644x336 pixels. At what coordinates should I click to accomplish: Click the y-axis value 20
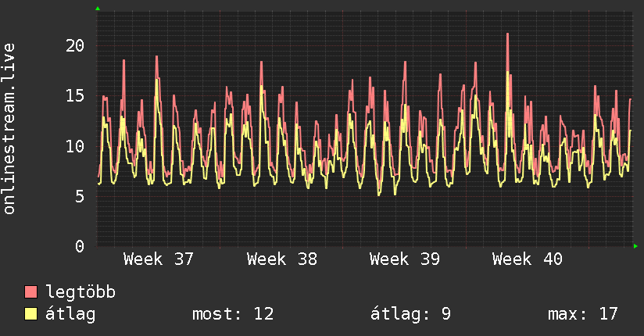click(x=75, y=45)
